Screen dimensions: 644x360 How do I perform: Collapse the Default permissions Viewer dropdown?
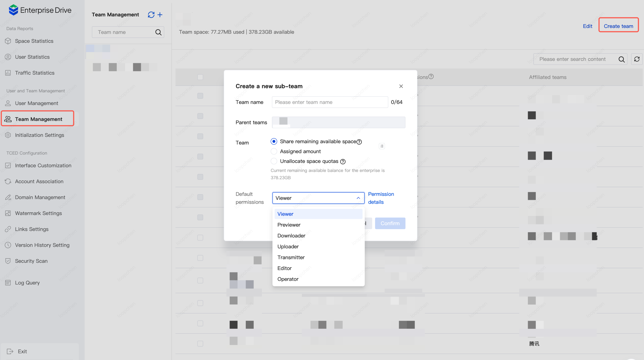point(358,198)
